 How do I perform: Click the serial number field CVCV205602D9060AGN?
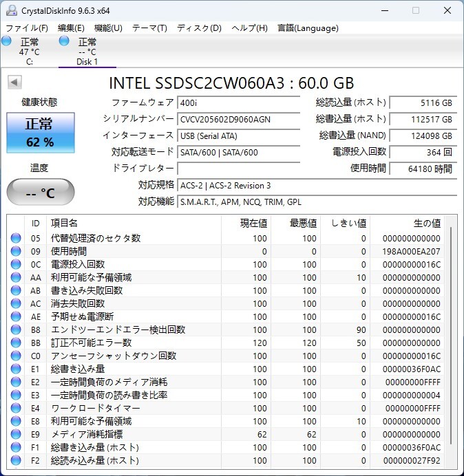pyautogui.click(x=239, y=119)
